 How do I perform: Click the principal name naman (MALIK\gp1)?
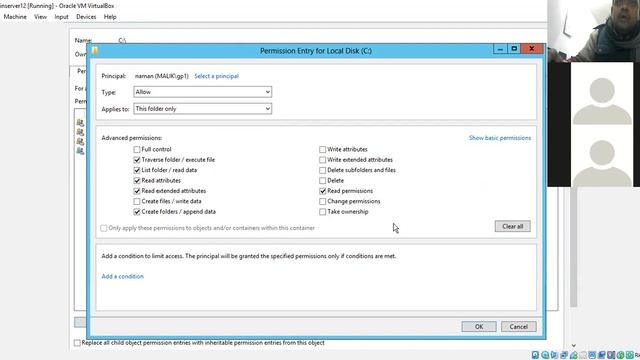pos(162,76)
